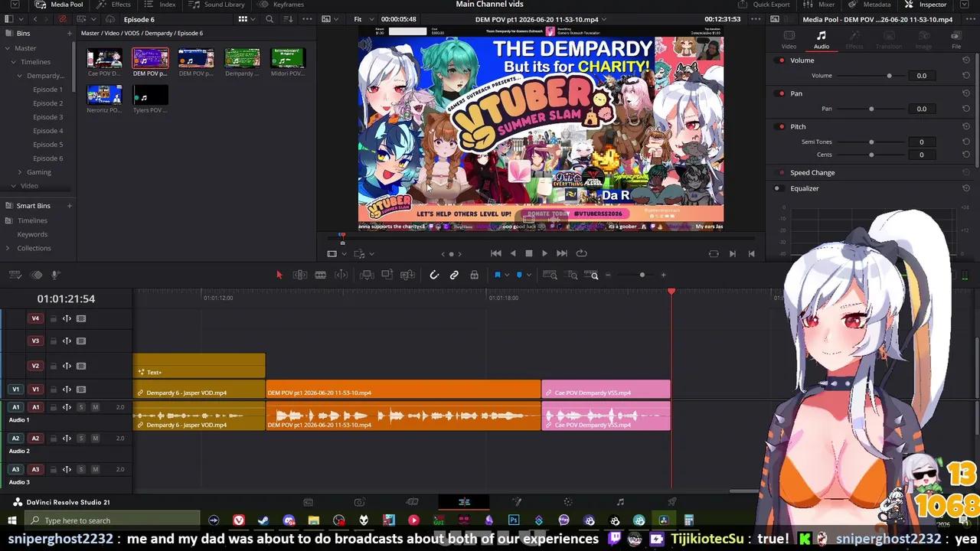Reset the Pan section in Inspector

pyautogui.click(x=965, y=93)
